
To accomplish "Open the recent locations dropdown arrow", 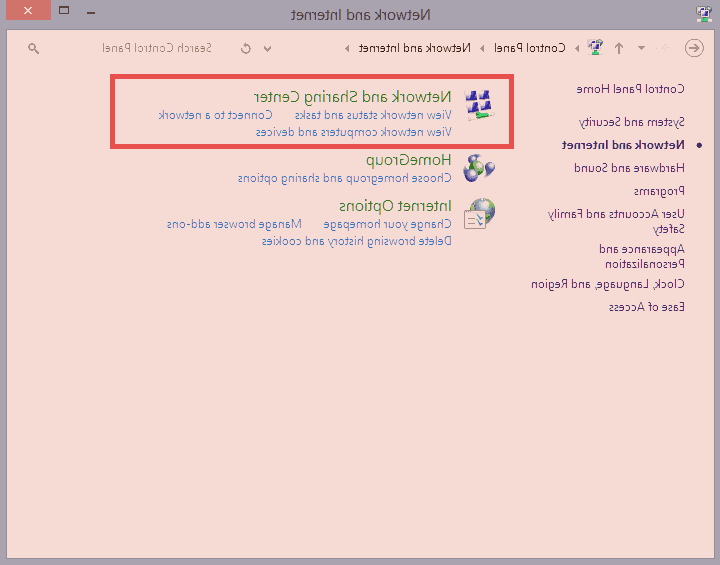I will [x=641, y=48].
